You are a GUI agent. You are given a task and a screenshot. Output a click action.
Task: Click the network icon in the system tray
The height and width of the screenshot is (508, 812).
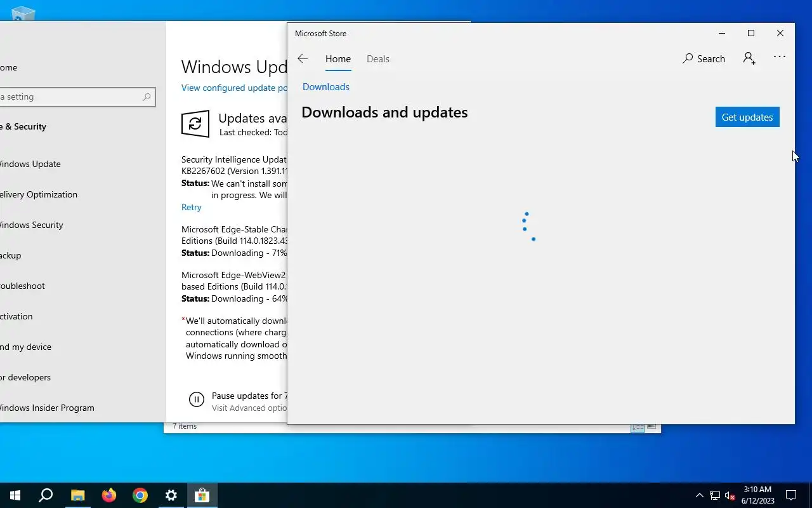pyautogui.click(x=715, y=495)
